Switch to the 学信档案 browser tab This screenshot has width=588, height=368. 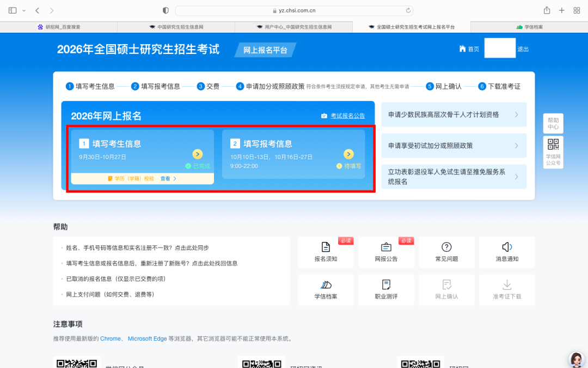coord(529,27)
